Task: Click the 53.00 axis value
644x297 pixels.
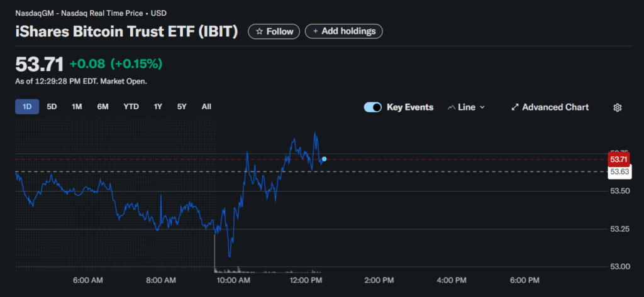Action: 619,267
